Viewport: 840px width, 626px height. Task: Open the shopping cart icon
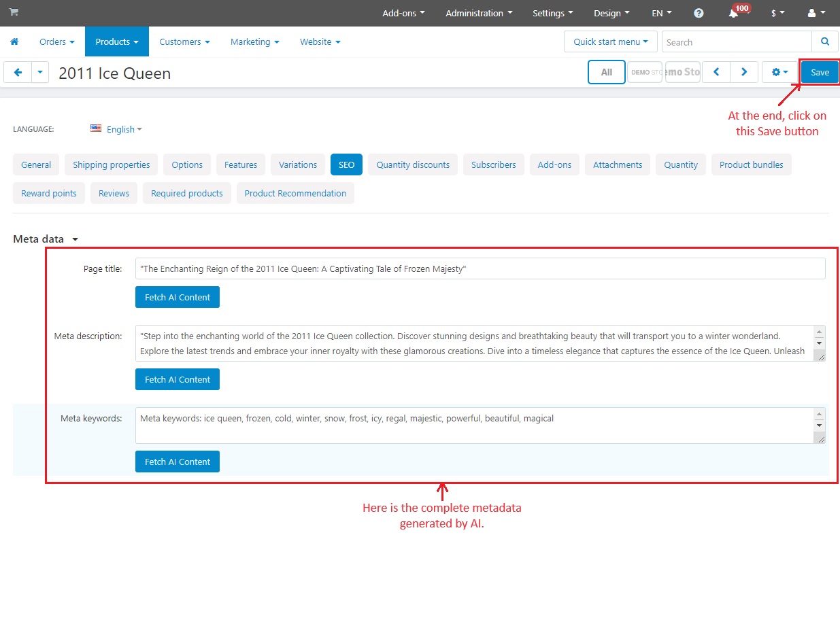pos(14,12)
